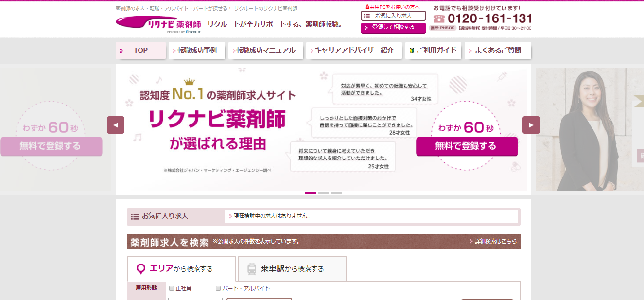Image resolution: width=644 pixels, height=300 pixels.
Task: Click 無料で登録する in the center banner
Action: [467, 146]
